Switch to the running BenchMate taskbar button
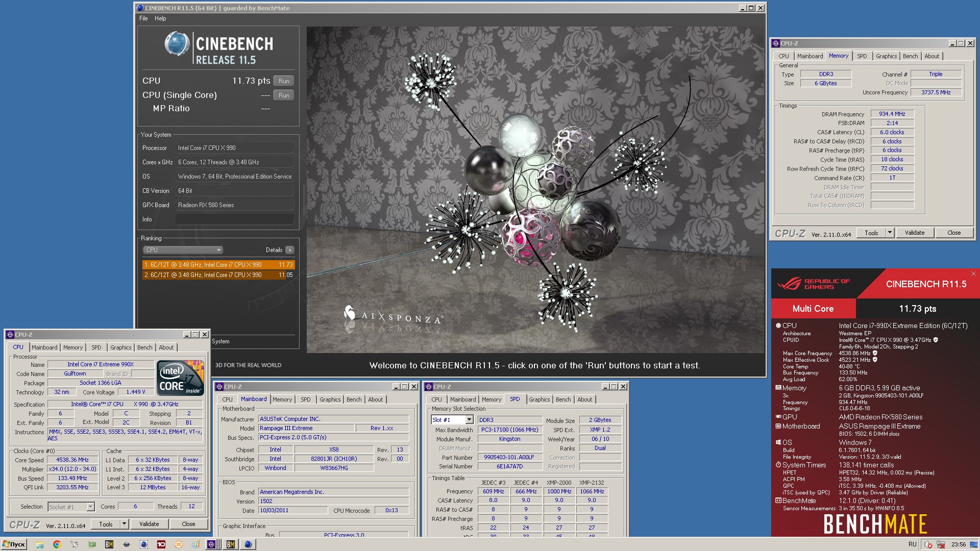The width and height of the screenshot is (980, 551). [x=231, y=544]
